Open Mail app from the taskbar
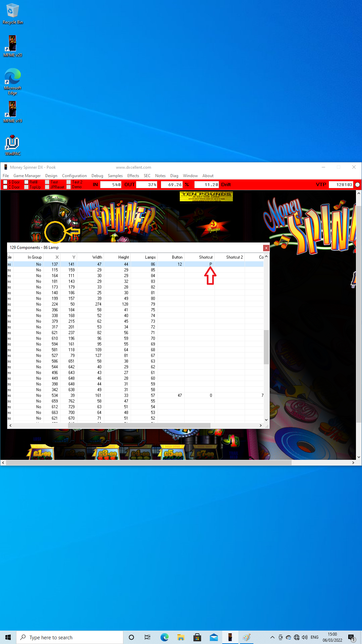This screenshot has width=362, height=644. 214,637
